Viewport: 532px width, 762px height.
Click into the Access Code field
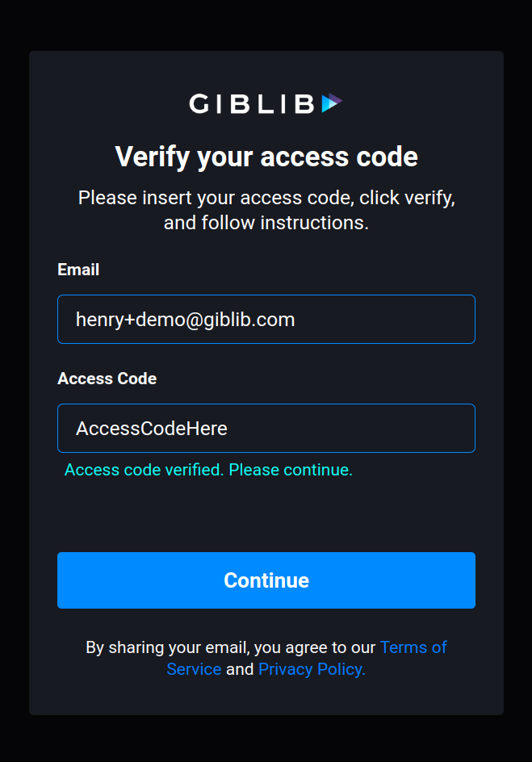coord(266,428)
